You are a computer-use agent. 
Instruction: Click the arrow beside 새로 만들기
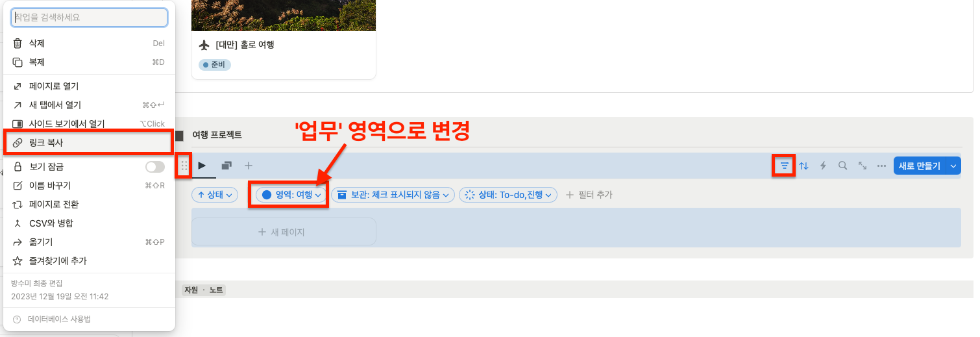tap(953, 166)
